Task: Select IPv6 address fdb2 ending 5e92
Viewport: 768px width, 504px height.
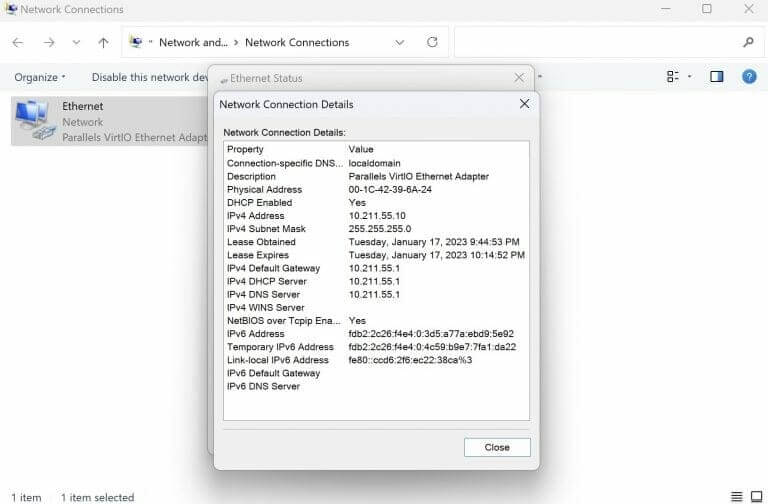Action: click(x=431, y=334)
